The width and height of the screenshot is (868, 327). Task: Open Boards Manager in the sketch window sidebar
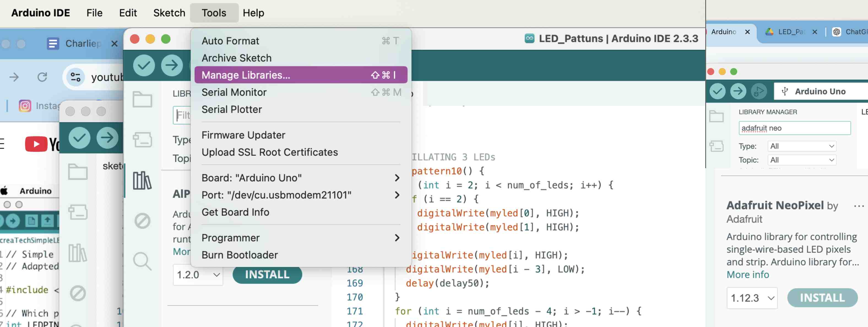[x=78, y=212]
